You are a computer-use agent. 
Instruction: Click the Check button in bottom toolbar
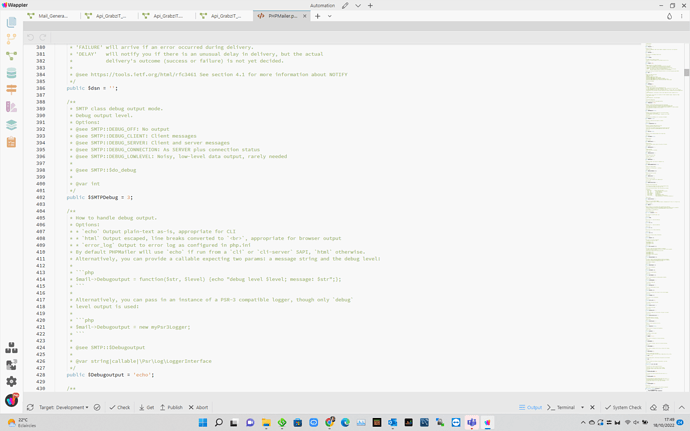click(120, 407)
